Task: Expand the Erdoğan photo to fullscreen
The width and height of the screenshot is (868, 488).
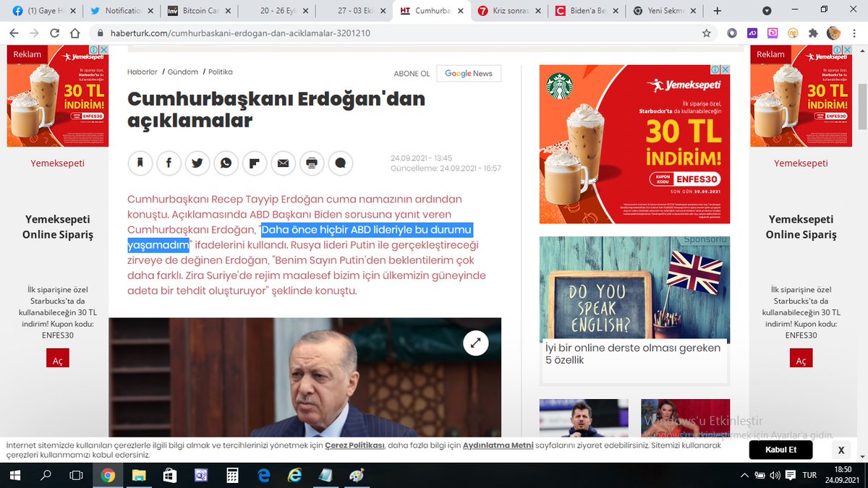Action: coord(475,343)
